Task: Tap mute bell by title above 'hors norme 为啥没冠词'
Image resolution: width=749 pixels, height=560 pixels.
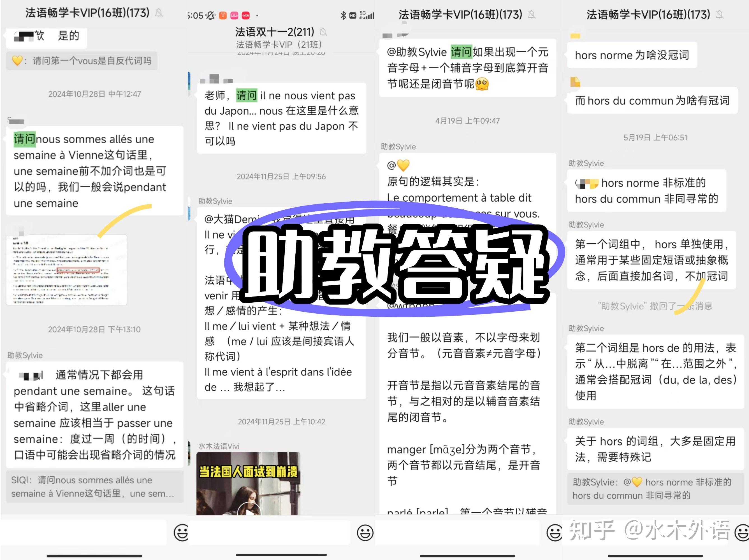Action: pyautogui.click(x=720, y=15)
